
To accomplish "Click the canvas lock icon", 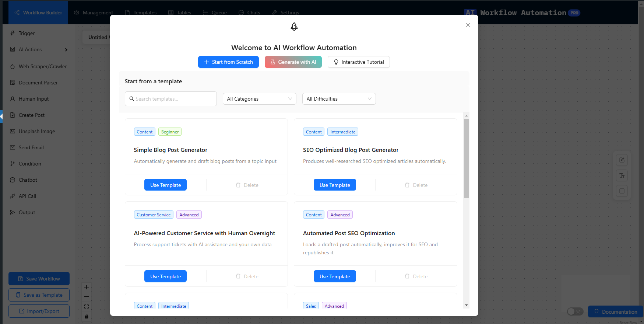I will (87, 316).
